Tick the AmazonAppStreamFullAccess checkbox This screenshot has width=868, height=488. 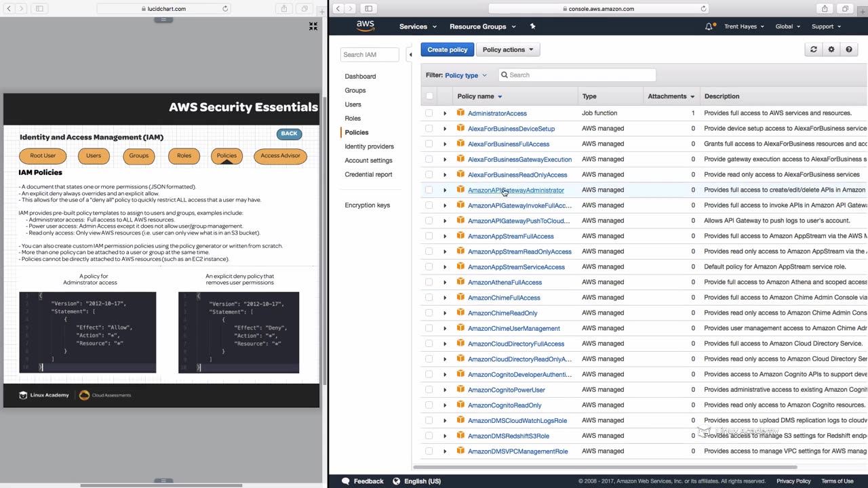(x=429, y=236)
